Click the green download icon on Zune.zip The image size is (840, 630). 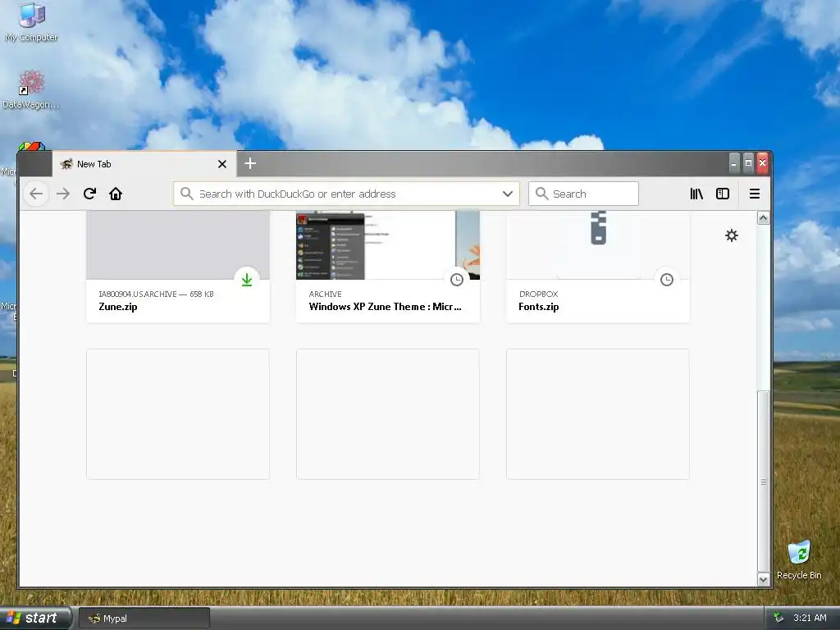[x=246, y=280]
